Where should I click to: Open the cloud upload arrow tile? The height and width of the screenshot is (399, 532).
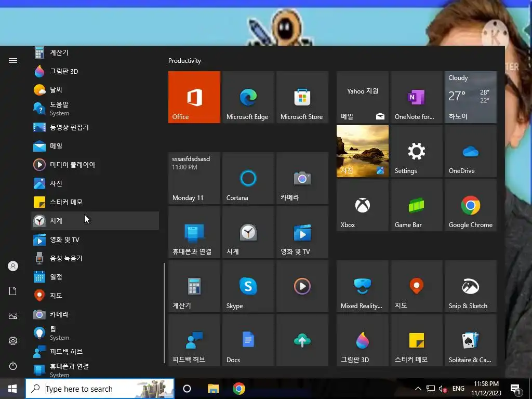302,340
